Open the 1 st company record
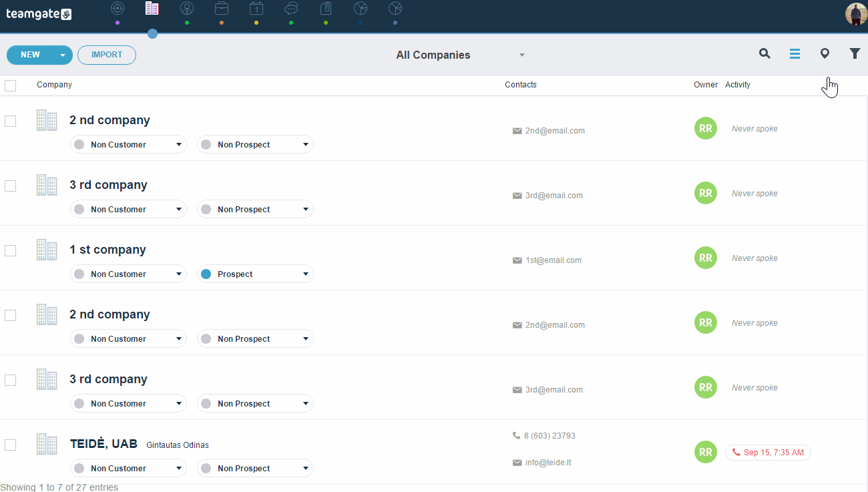 [x=107, y=250]
